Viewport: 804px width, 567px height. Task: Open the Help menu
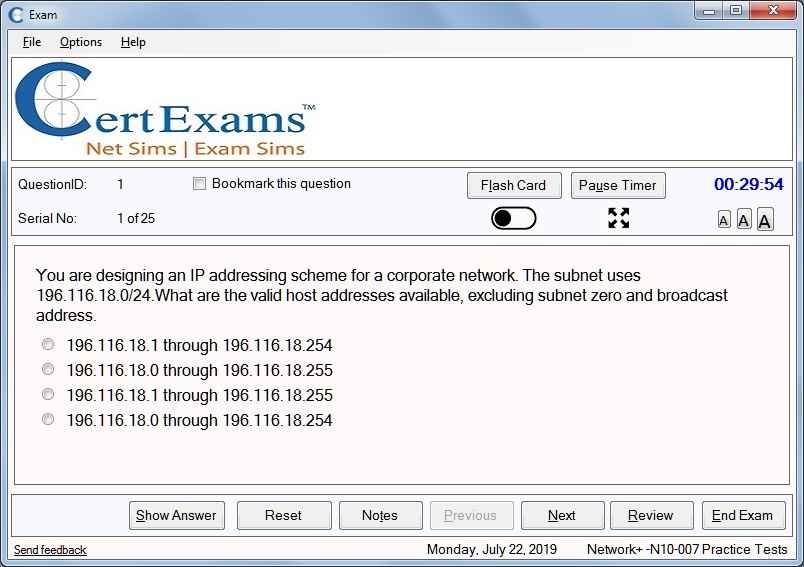click(133, 42)
